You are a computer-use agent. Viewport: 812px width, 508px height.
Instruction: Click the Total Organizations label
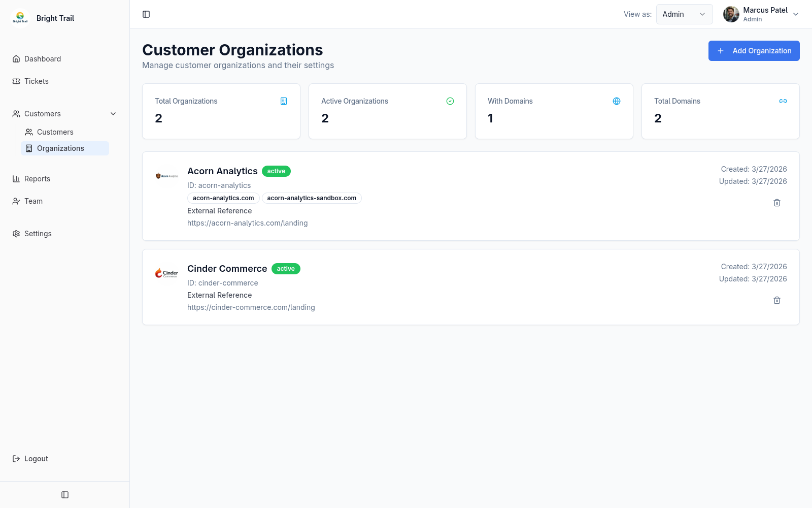coord(186,101)
